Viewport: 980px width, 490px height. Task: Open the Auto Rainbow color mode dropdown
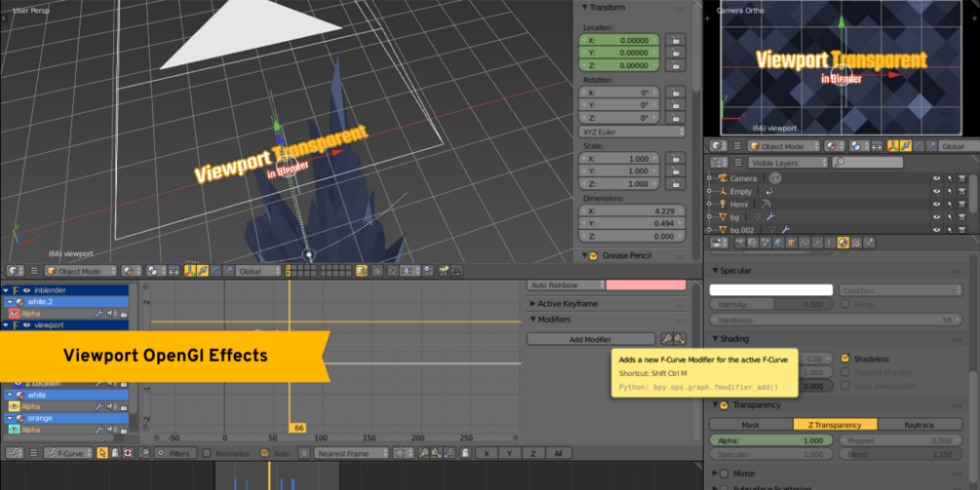point(566,285)
